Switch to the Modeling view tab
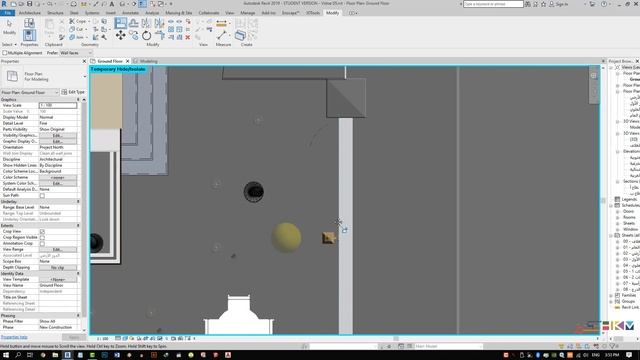 [149, 61]
